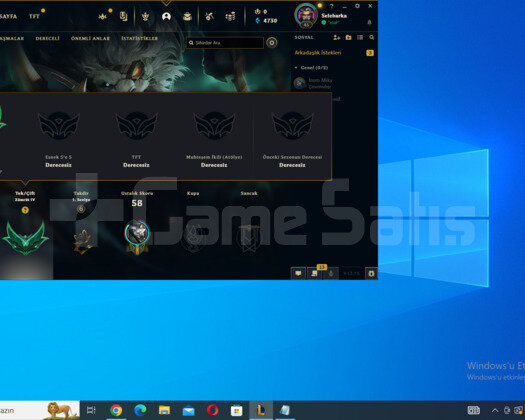This screenshot has width=525, height=420.
Task: Click the Muhteşem İkili rank emblem
Action: (214, 125)
